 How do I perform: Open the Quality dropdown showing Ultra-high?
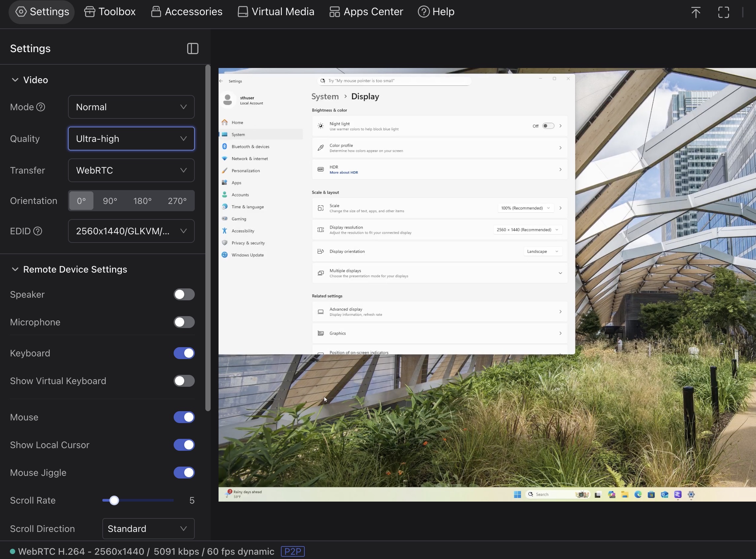click(131, 139)
